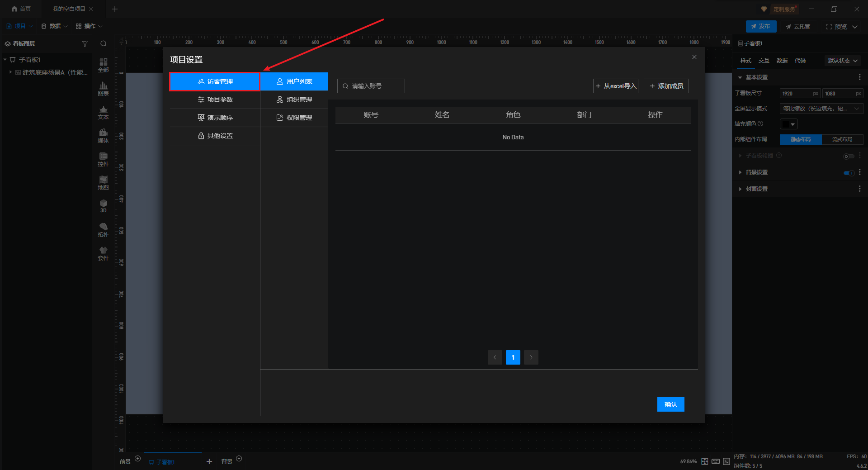Click the sub-board height field 1080
868x470 pixels.
(x=843, y=94)
